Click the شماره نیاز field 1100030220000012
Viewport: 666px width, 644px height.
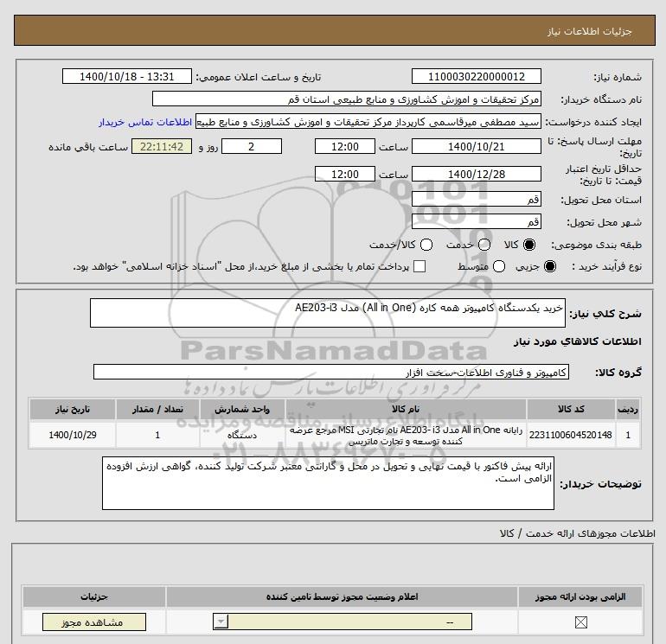(x=476, y=76)
